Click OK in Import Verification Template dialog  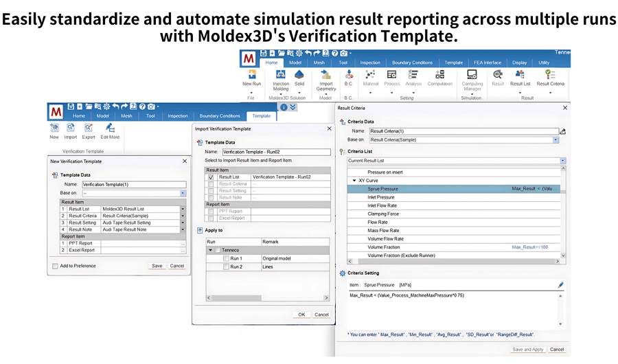301,315
